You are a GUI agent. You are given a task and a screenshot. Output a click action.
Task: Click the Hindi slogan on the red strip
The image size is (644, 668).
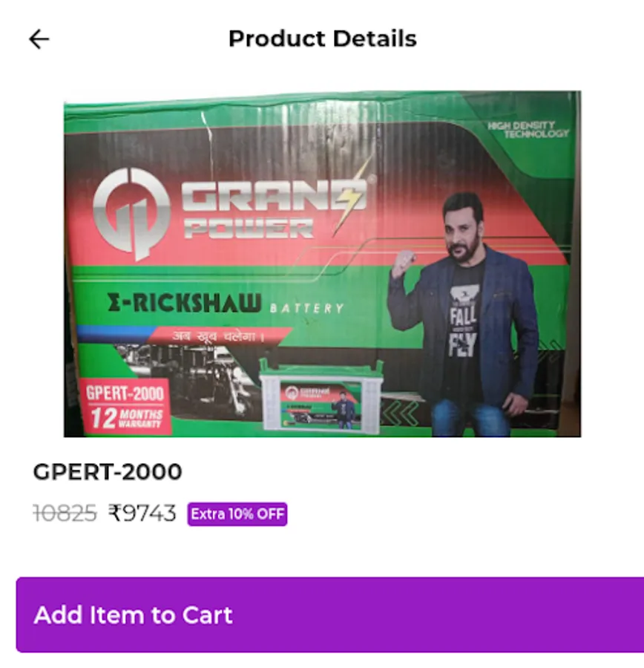tap(218, 336)
